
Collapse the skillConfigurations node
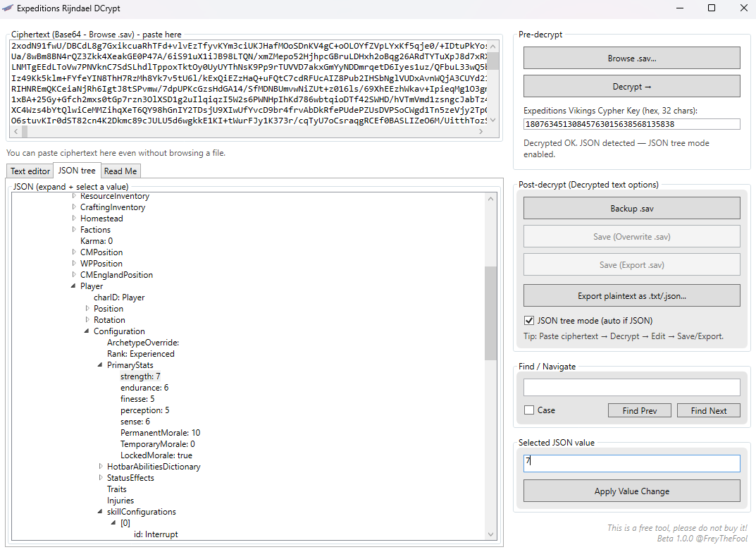click(x=100, y=512)
